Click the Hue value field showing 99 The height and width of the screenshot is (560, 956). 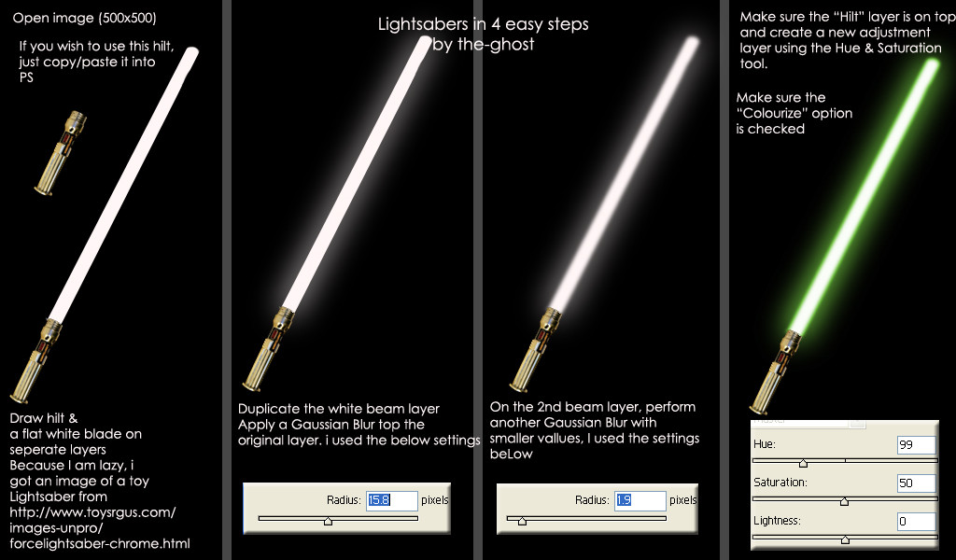point(916,445)
